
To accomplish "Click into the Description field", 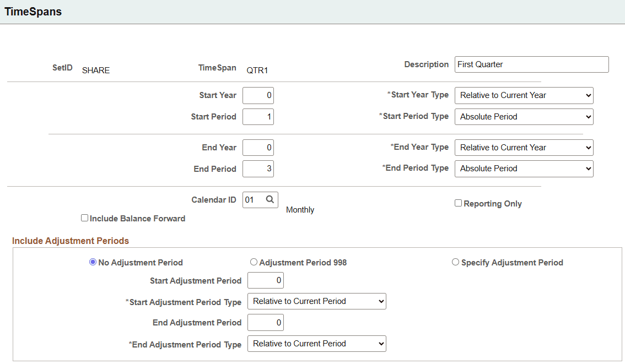I will pos(531,64).
